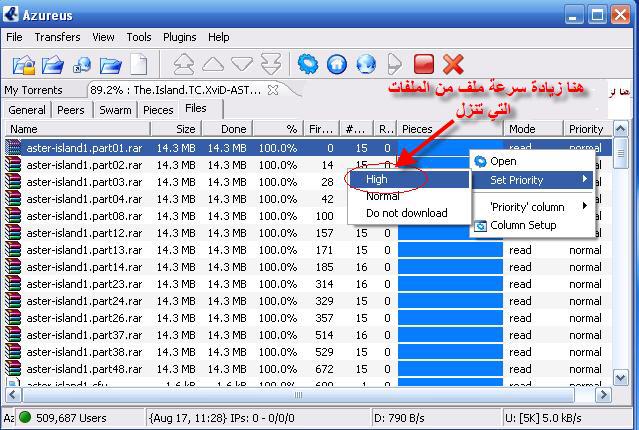Screen dimensions: 639x430
Task: Expand the Set Priority submenu arrow
Action: click(585, 179)
